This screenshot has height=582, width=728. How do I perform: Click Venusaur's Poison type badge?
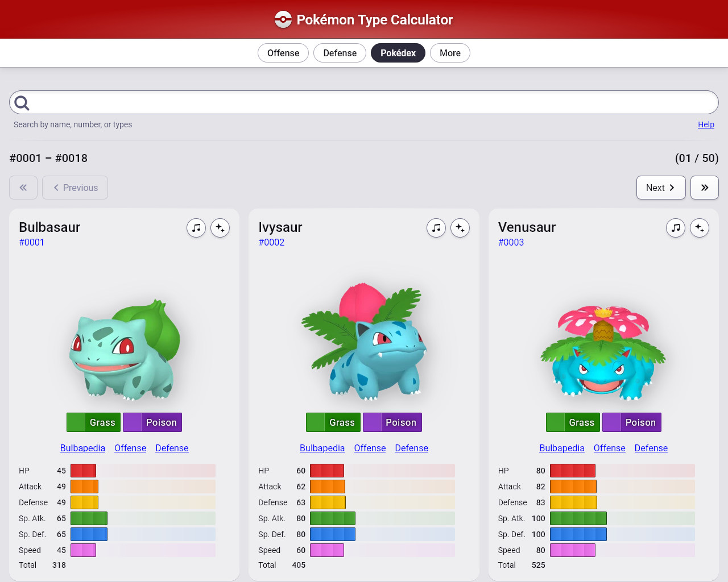click(631, 422)
